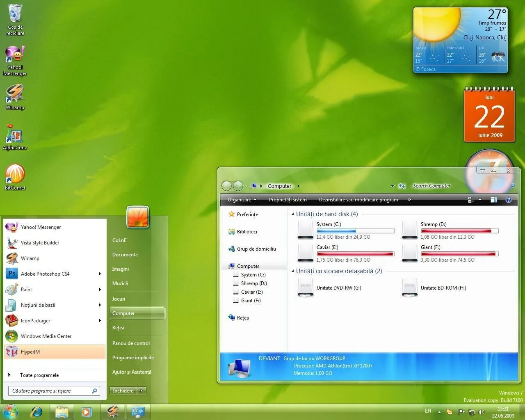Click the user account picture in Start menu
This screenshot has width=525, height=420.
coord(138,217)
